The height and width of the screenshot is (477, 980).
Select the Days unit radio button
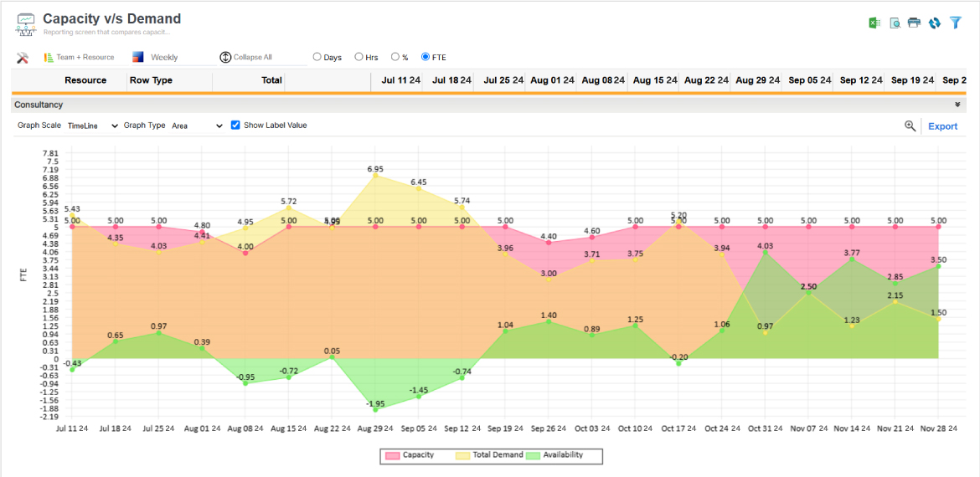(317, 57)
